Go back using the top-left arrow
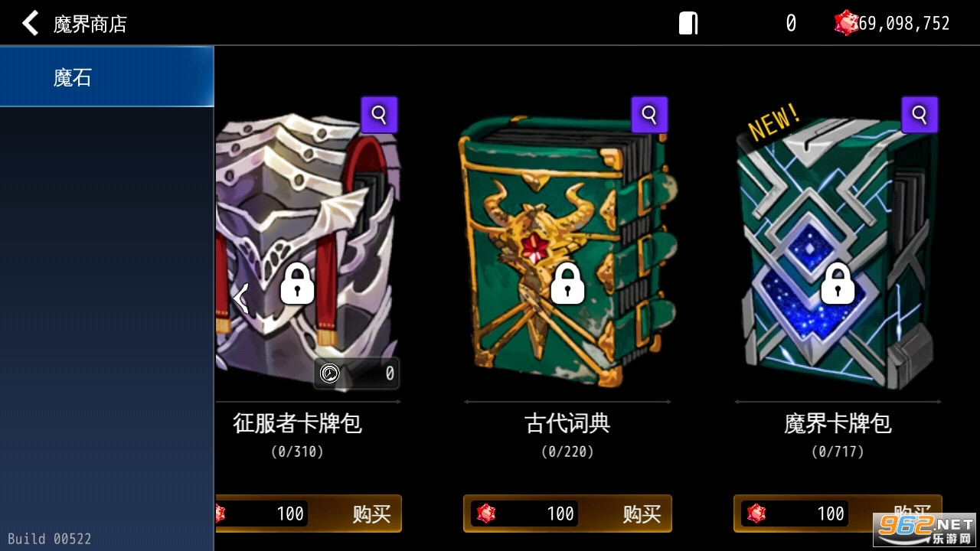This screenshot has height=551, width=980. pyautogui.click(x=31, y=24)
